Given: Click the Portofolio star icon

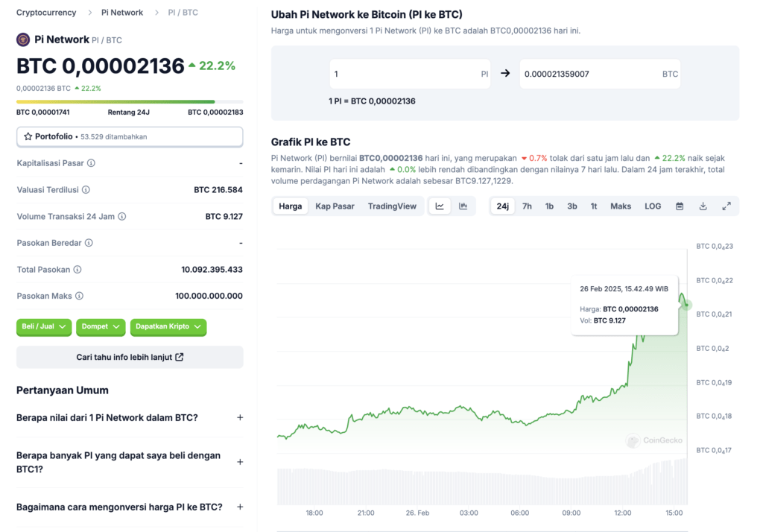Looking at the screenshot, I should pos(28,137).
